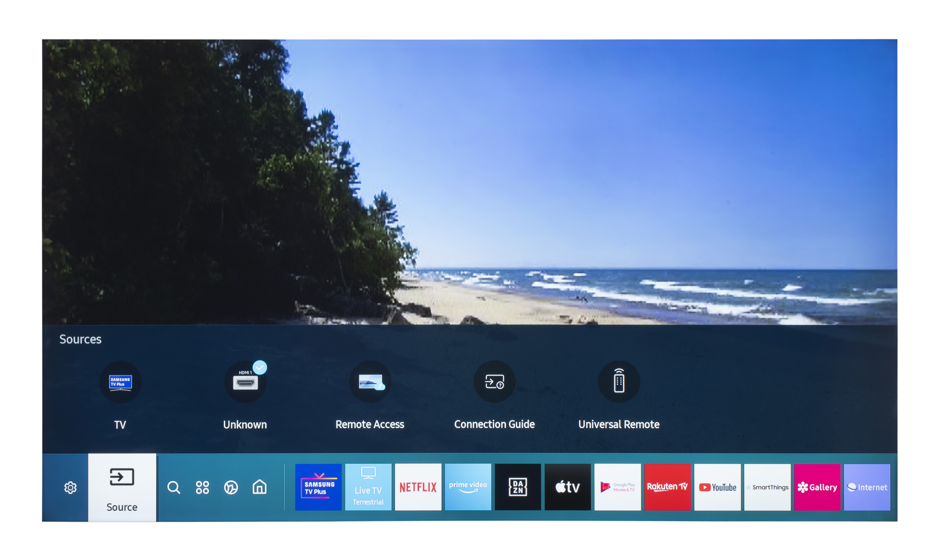
Task: Open Universal Remote setup
Action: pyautogui.click(x=619, y=382)
